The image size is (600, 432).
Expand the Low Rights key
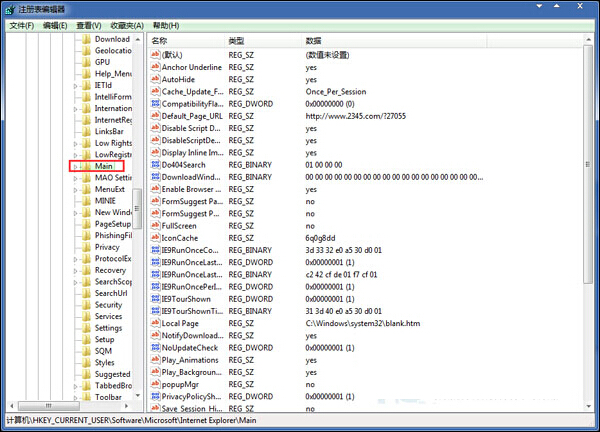click(76, 143)
